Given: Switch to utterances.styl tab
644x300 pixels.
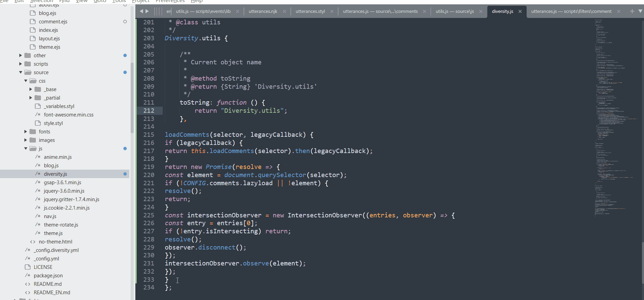Looking at the screenshot, I should tap(310, 12).
